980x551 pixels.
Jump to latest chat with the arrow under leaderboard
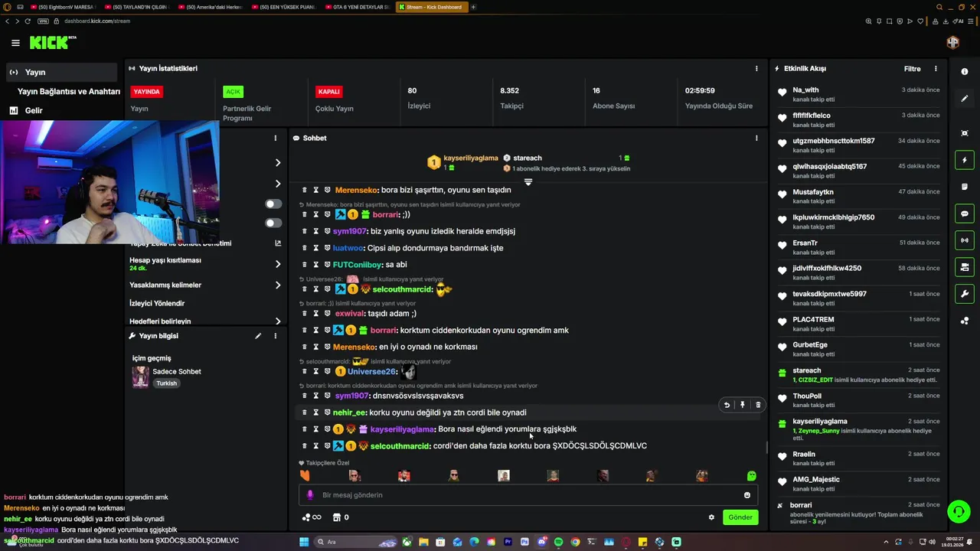pos(528,182)
